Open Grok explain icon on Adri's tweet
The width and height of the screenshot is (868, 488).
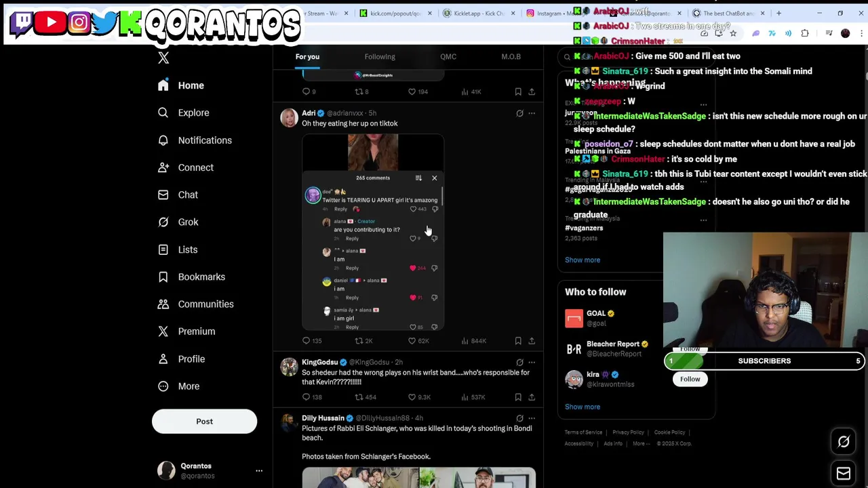[x=519, y=113]
